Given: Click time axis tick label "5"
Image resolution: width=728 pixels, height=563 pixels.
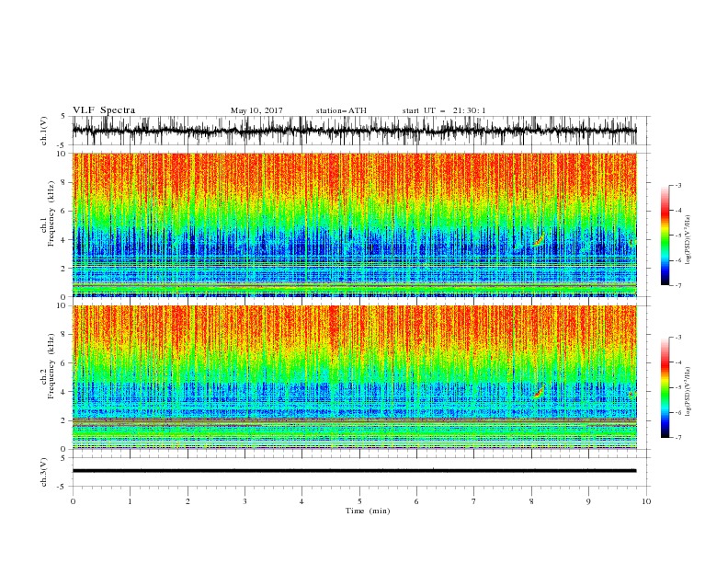Looking at the screenshot, I should [x=359, y=501].
